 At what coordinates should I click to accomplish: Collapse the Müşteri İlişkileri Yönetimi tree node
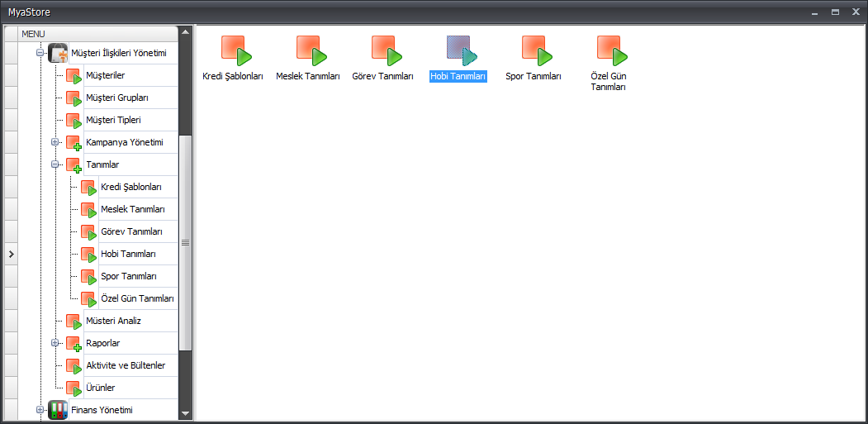pos(39,53)
